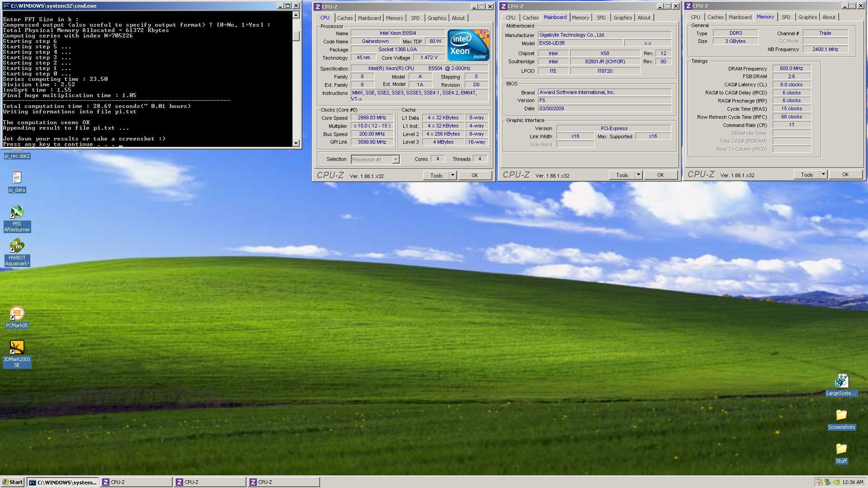Click OK in Memory CPU-Z window
Image resolution: width=868 pixels, height=488 pixels.
pos(845,174)
